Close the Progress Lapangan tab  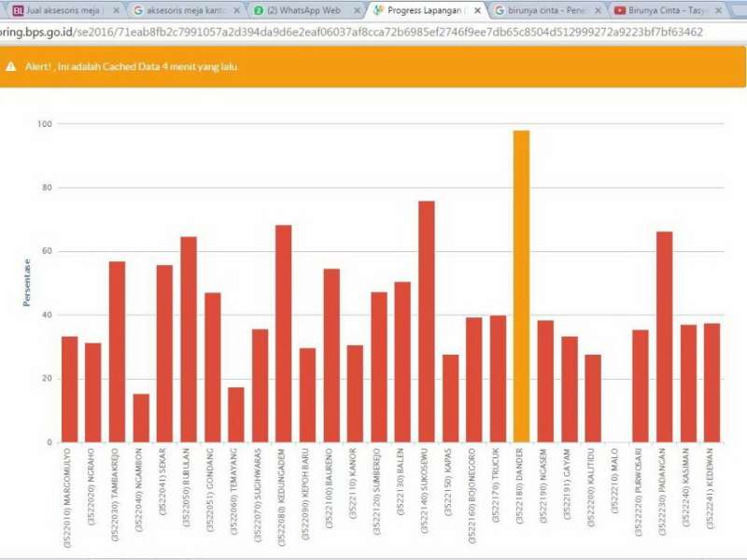(x=477, y=11)
